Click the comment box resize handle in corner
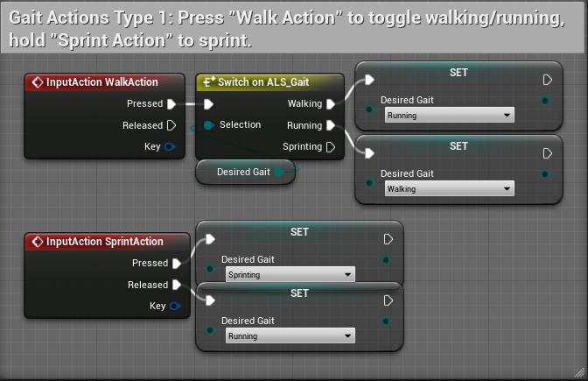The image size is (588, 381). point(579,372)
